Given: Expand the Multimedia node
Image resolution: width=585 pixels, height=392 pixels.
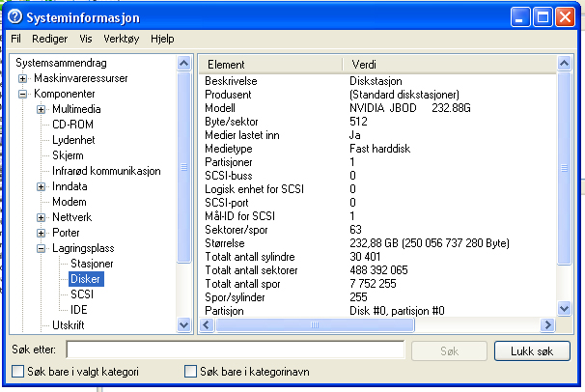Looking at the screenshot, I should point(42,110).
